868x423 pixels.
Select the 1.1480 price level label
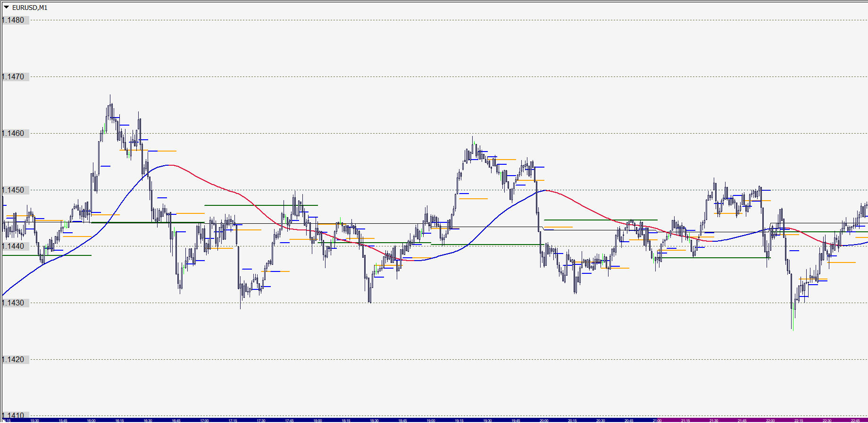tap(13, 20)
